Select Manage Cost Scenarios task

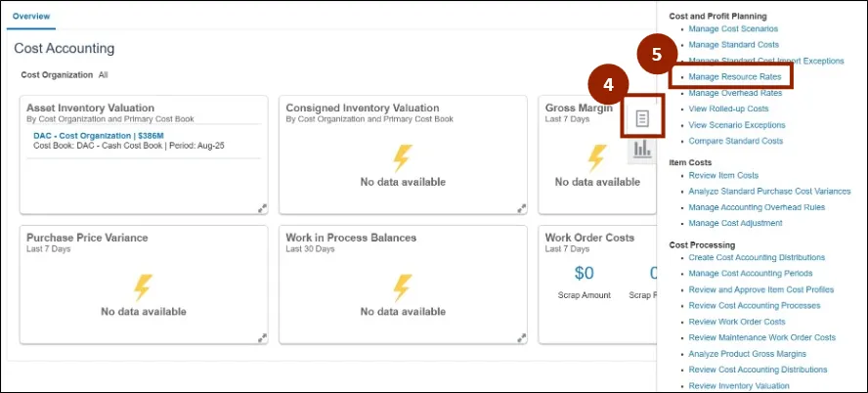coord(733,28)
